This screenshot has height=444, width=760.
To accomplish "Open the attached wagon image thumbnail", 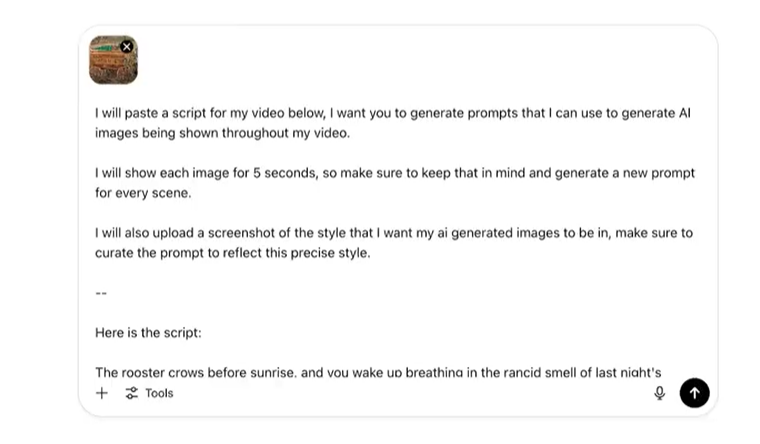I will click(111, 63).
